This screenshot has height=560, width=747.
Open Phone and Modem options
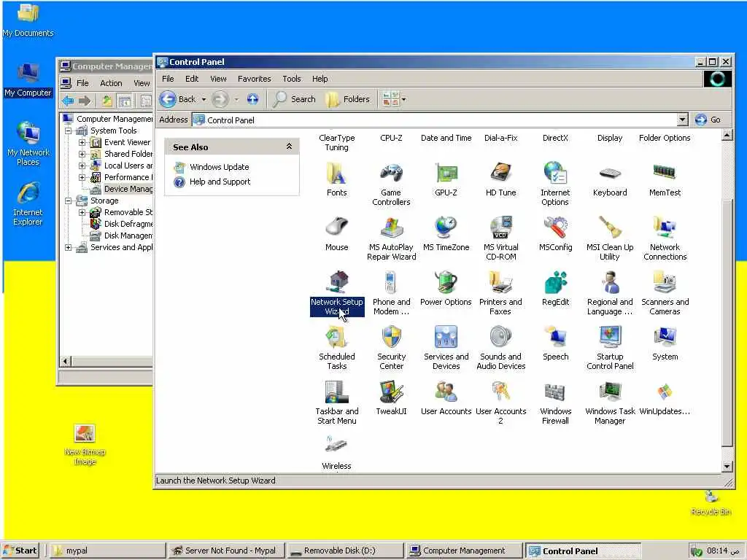click(391, 282)
